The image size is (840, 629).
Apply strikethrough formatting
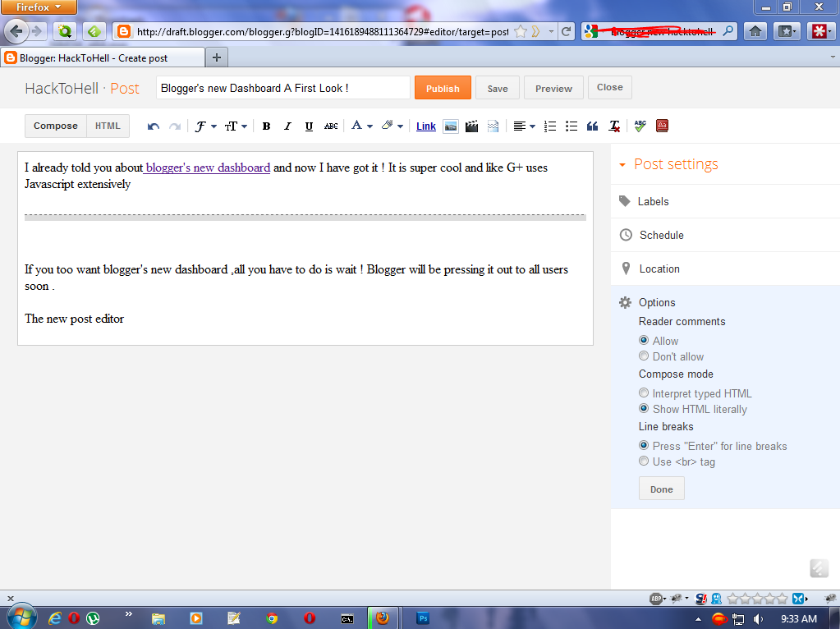point(331,126)
